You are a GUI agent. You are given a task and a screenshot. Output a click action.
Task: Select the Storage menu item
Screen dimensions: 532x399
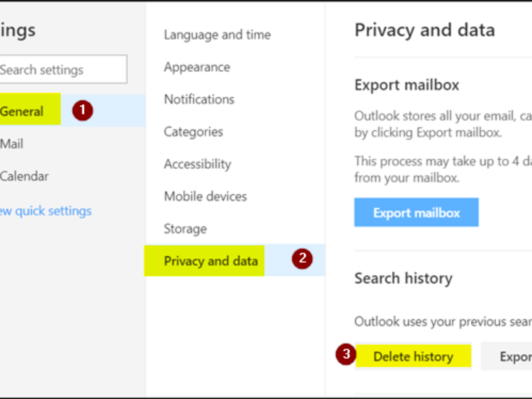click(185, 229)
